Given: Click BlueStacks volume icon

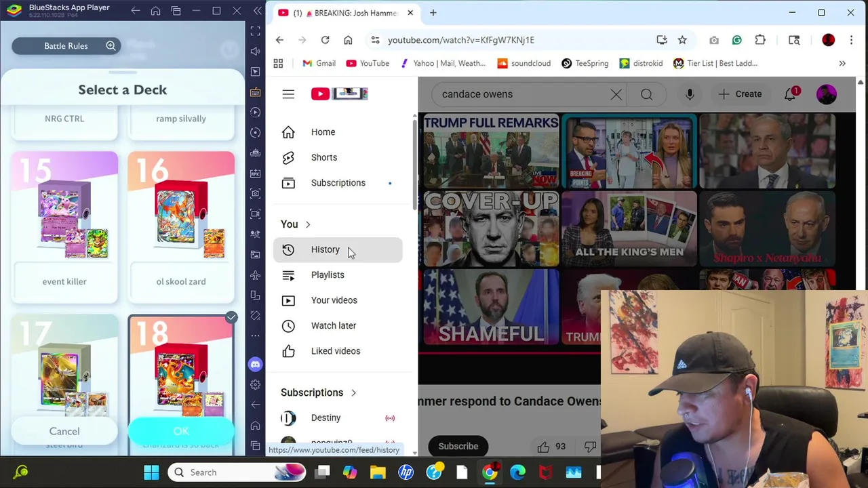Looking at the screenshot, I should point(255,52).
